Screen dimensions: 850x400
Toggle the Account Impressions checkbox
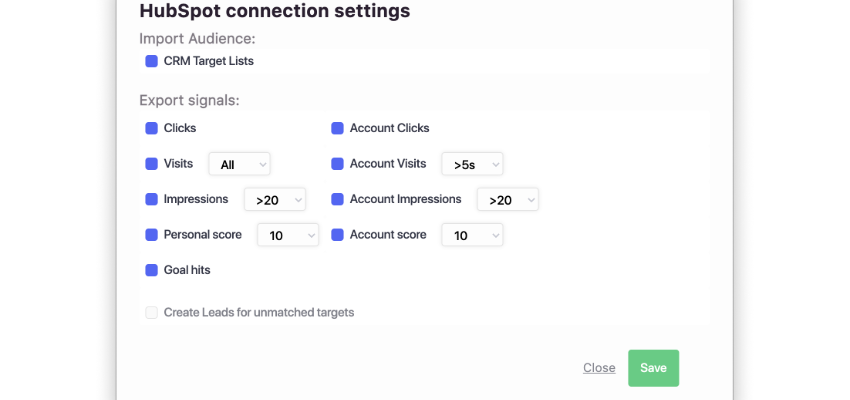(338, 199)
